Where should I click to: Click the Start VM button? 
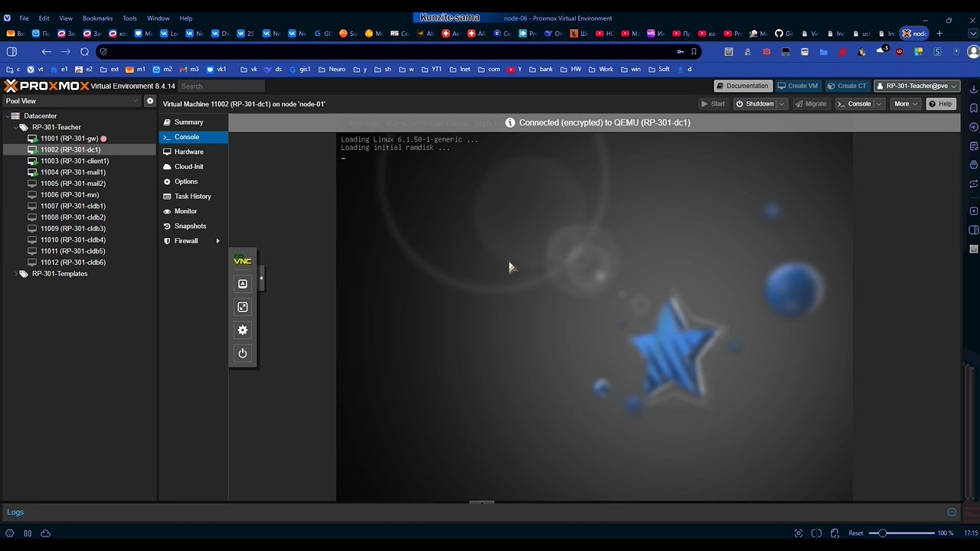coord(713,104)
